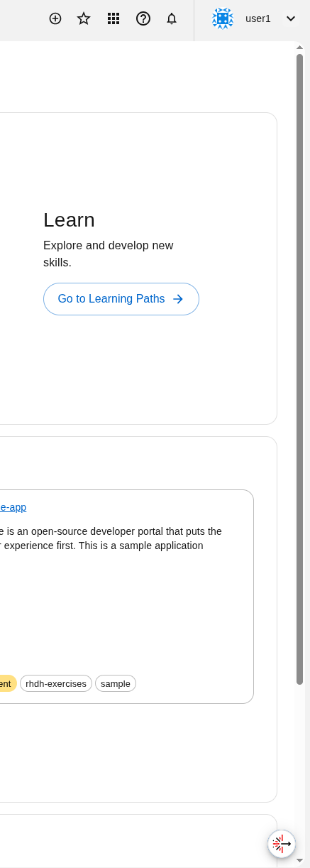This screenshot has width=310, height=868.
Task: Open the application launcher grid icon
Action: click(114, 18)
